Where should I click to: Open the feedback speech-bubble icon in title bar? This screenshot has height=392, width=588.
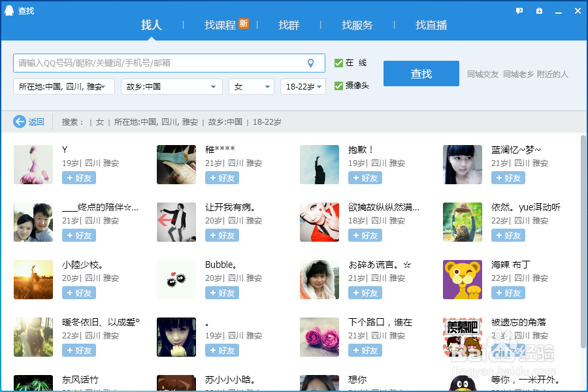[x=519, y=11]
